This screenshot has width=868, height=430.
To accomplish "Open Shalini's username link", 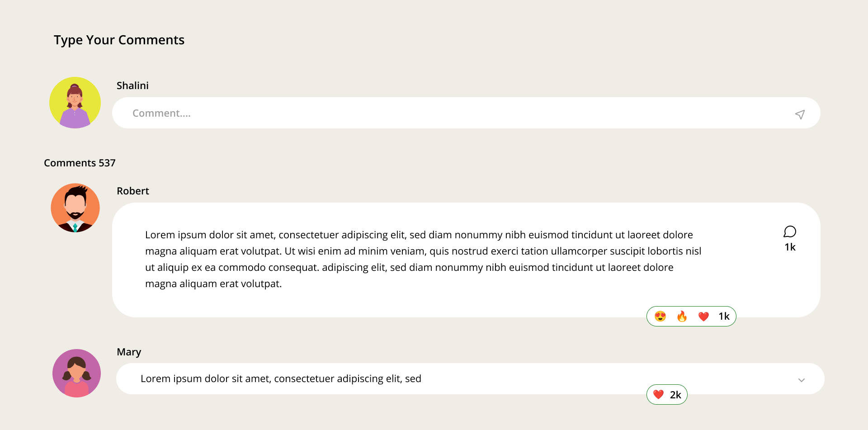I will pos(132,85).
